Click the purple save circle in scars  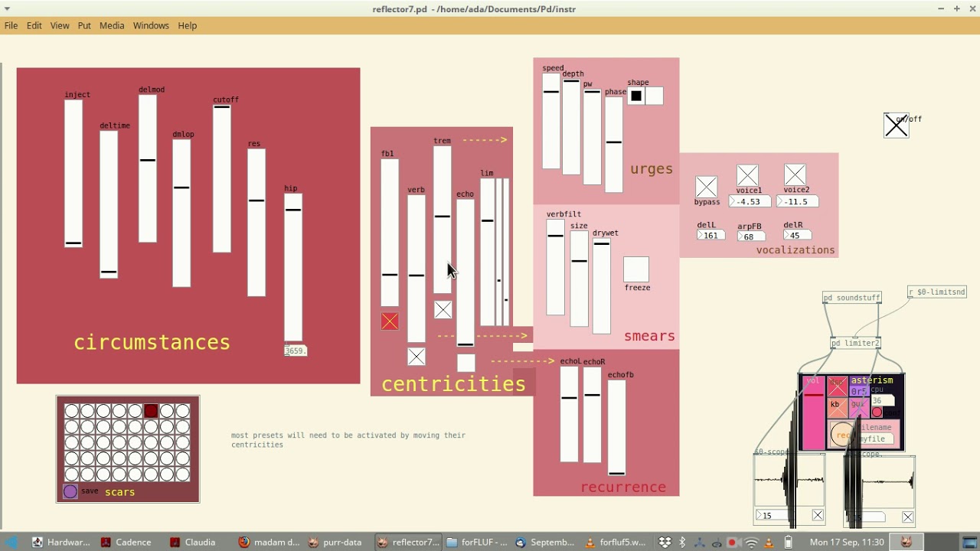70,492
